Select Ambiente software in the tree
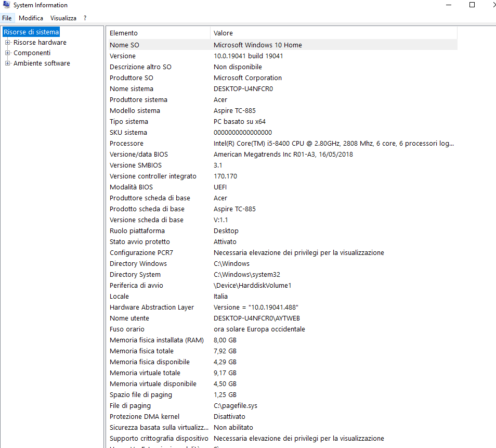Screen dimensions: 496x448 (x=42, y=63)
